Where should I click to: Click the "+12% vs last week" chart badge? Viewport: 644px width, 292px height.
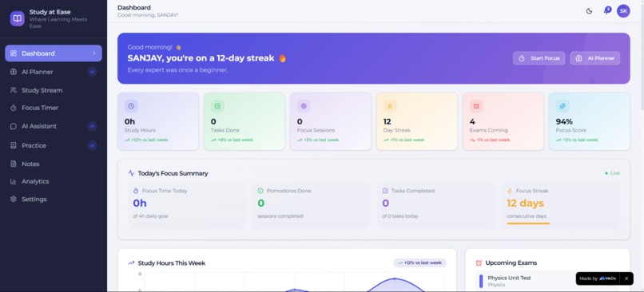coord(419,263)
